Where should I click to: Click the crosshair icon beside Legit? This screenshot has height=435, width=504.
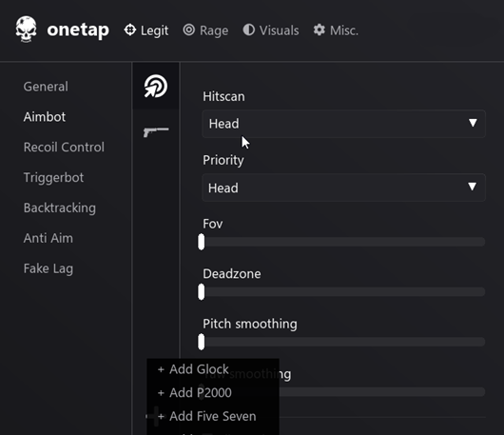pos(130,30)
